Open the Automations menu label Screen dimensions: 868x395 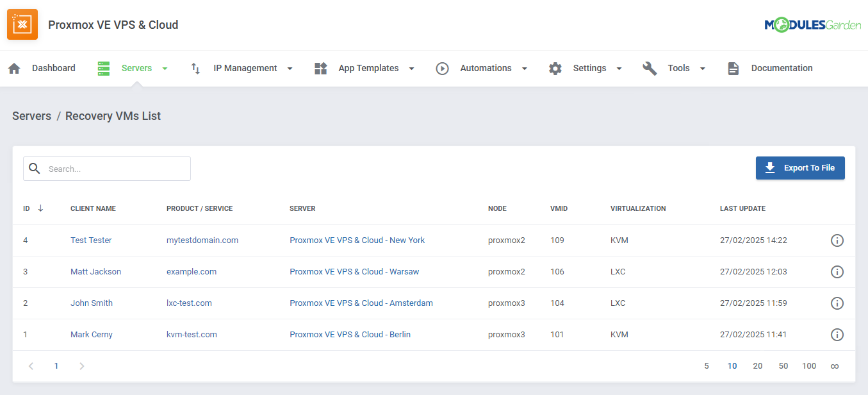(486, 69)
